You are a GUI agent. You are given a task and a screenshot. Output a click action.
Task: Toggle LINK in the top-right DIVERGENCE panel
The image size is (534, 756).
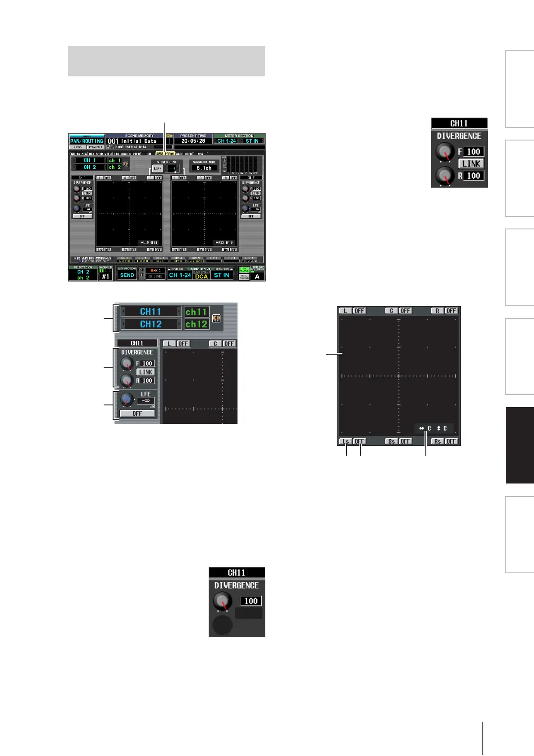tap(472, 163)
